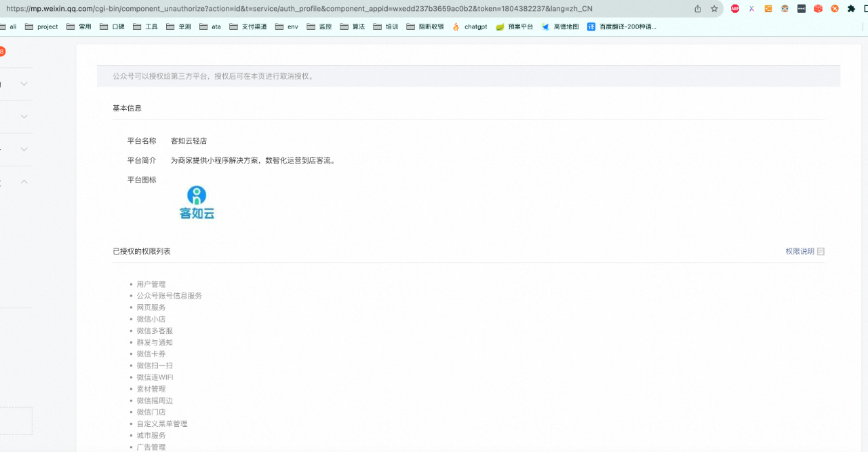This screenshot has width=868, height=452.
Task: Open the orange square extension icon
Action: pyautogui.click(x=768, y=9)
